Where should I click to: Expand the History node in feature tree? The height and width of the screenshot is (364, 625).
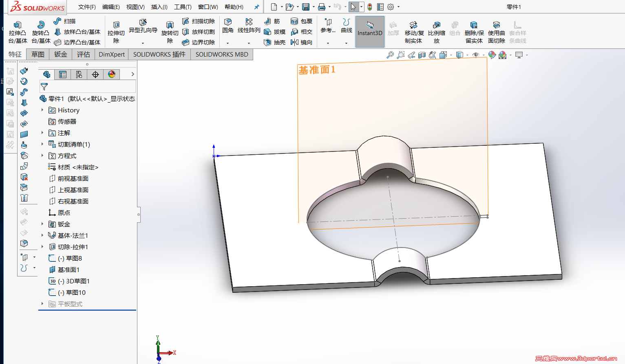[42, 110]
